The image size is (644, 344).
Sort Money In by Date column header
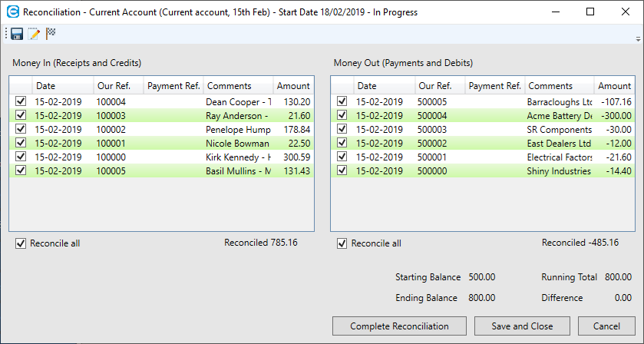61,86
